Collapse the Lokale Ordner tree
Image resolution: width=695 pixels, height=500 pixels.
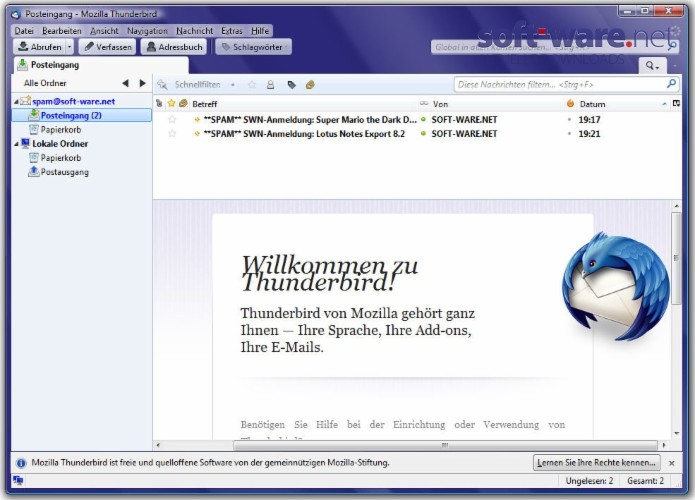click(16, 144)
